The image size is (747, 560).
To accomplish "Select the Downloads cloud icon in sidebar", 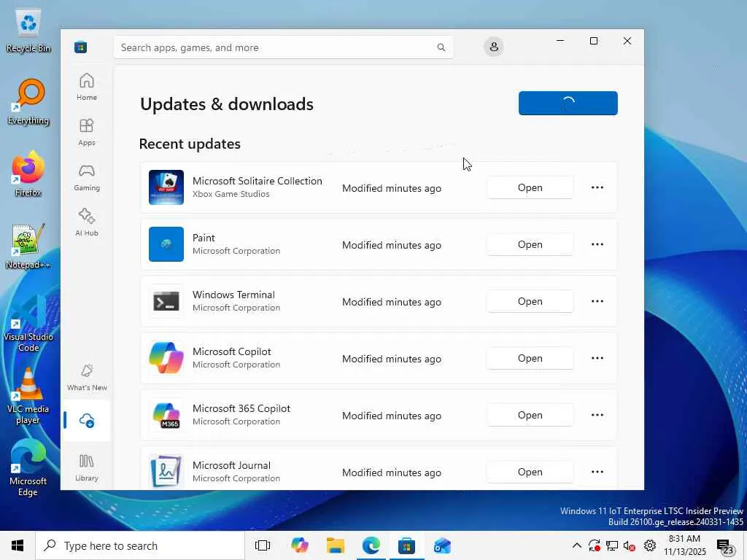I will pos(87,421).
